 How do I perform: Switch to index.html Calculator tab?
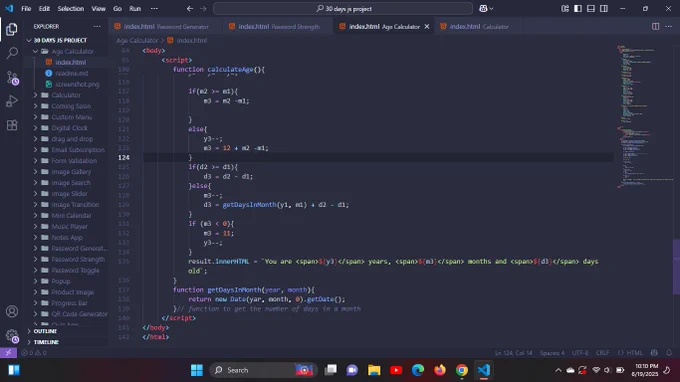click(478, 26)
